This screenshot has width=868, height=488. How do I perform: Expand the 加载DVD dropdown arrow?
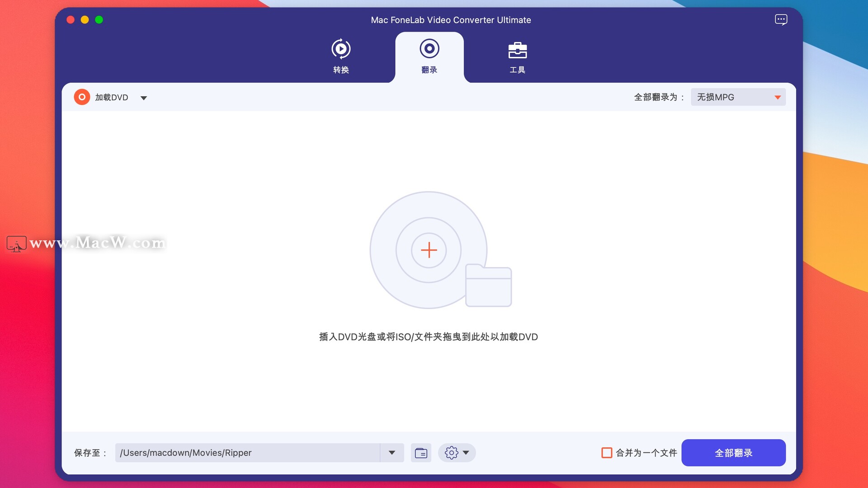click(x=144, y=98)
